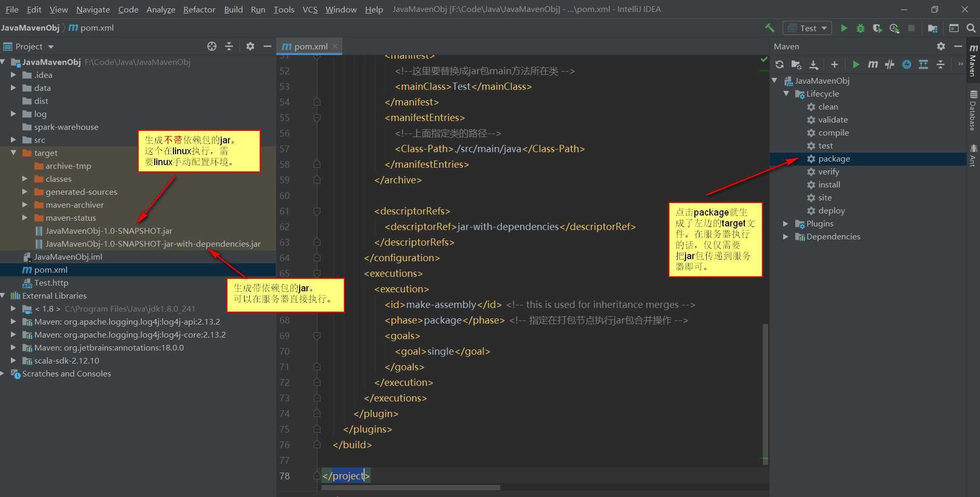Start debugging with the bug icon
Image resolution: width=980 pixels, height=497 pixels.
point(861,28)
